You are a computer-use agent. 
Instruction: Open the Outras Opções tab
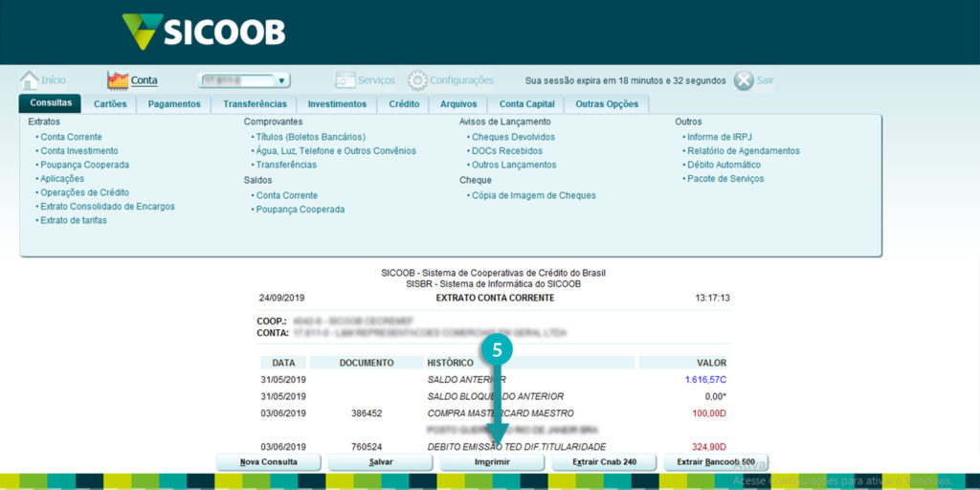pos(607,104)
